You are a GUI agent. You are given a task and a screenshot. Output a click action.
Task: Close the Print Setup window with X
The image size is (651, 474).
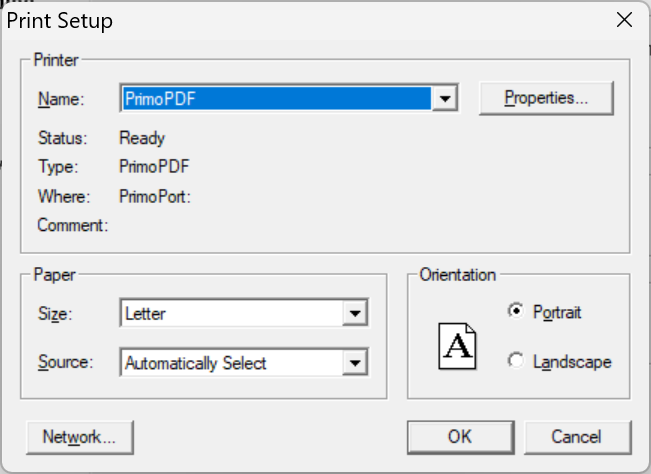point(624,20)
